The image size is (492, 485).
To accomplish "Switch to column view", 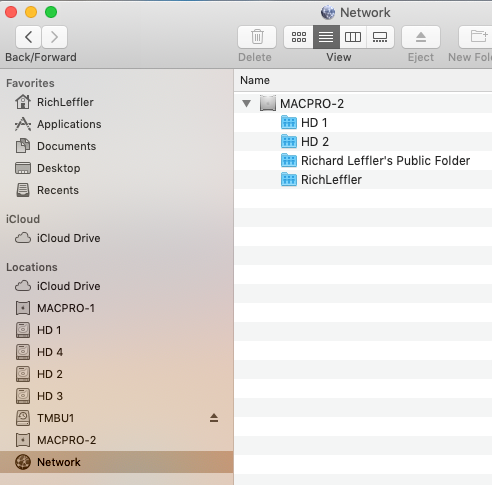I will [353, 37].
